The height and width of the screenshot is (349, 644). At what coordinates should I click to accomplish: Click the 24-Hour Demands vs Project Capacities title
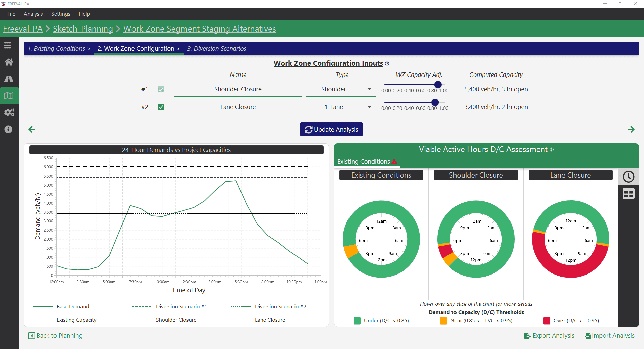coord(176,150)
